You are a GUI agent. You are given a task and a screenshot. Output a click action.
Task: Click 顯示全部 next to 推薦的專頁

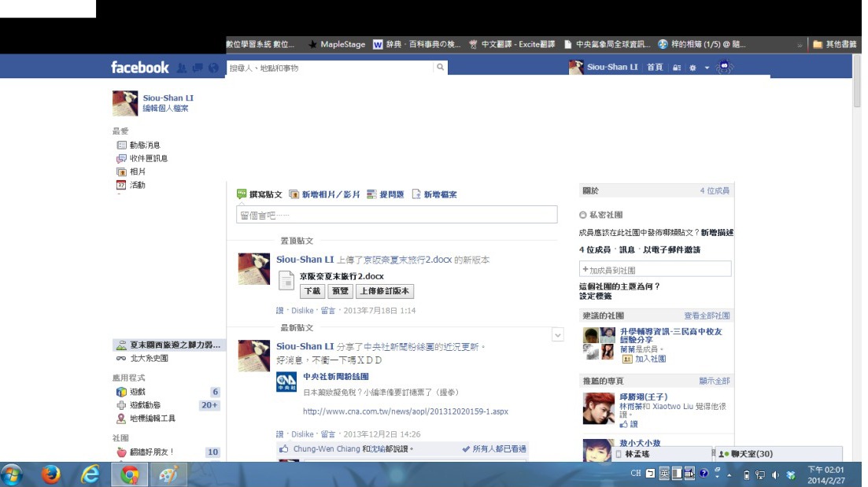tap(714, 381)
